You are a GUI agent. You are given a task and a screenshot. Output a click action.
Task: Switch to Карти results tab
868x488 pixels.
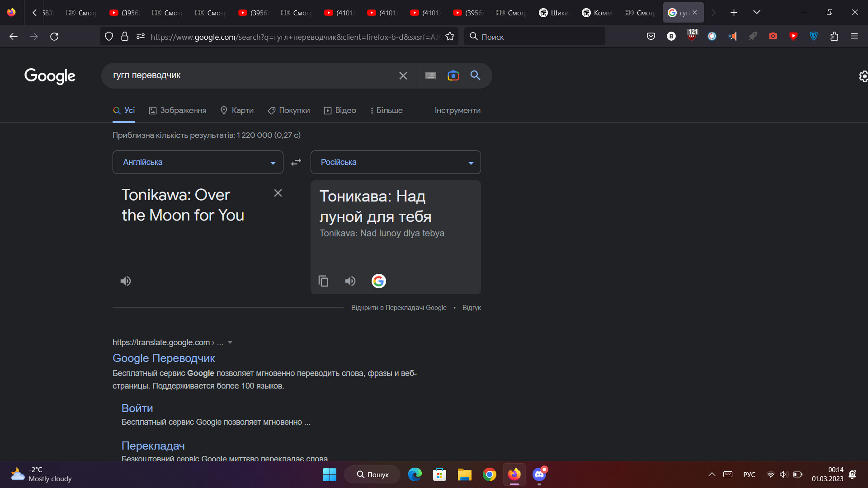point(237,110)
